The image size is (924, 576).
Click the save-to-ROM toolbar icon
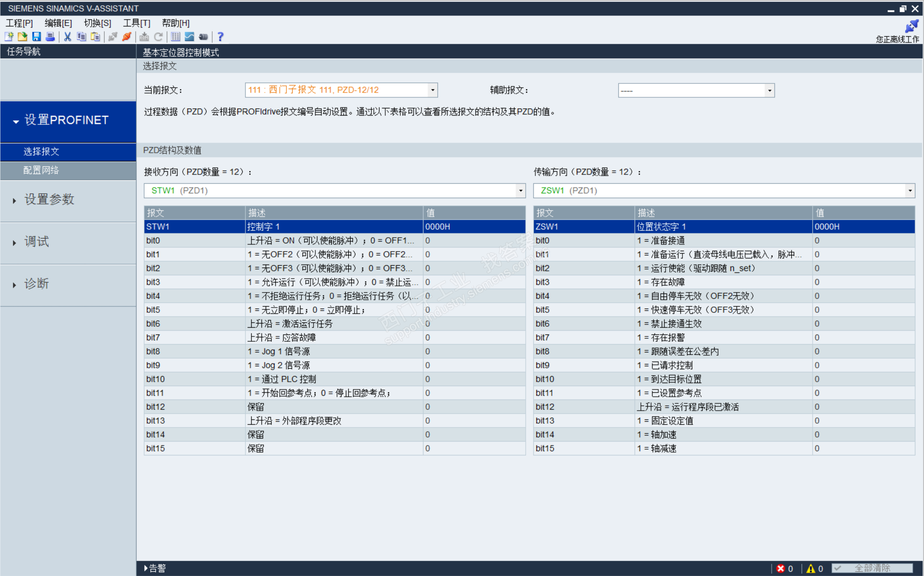click(x=144, y=37)
